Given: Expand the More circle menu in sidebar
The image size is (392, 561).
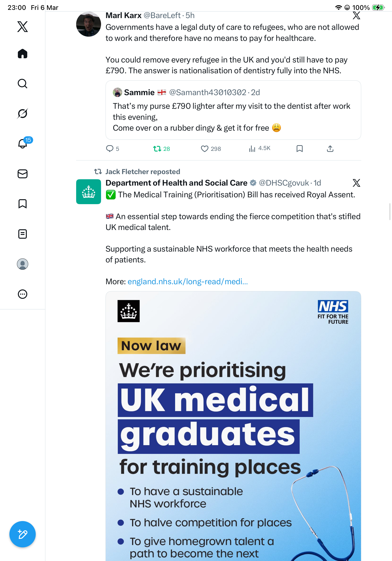Looking at the screenshot, I should pyautogui.click(x=23, y=294).
